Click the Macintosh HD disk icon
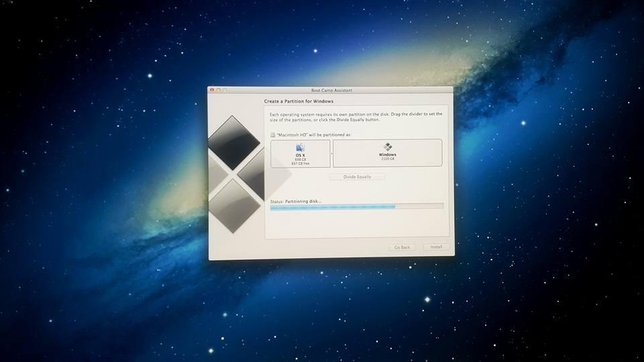The width and height of the screenshot is (644, 362). [273, 135]
